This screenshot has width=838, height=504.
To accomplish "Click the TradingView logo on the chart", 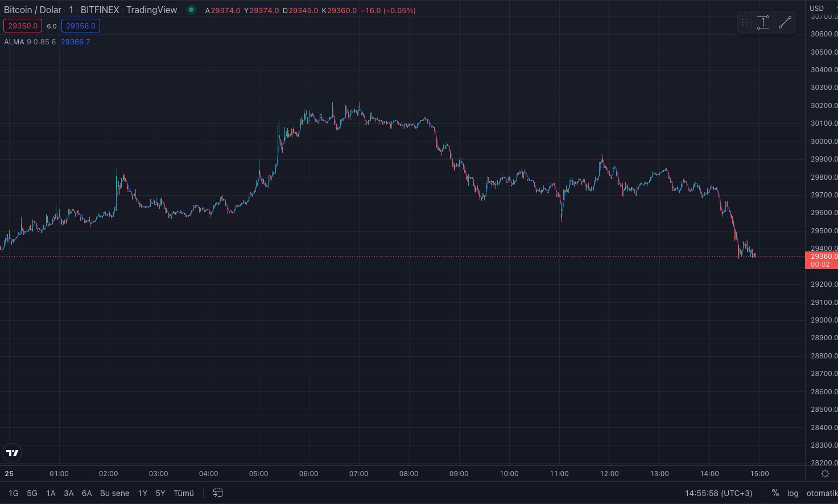I will tap(12, 453).
